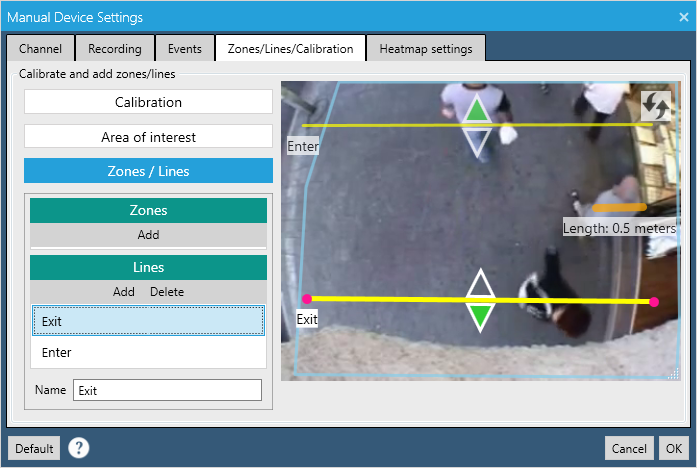Switch to the Channel tab

tap(40, 48)
